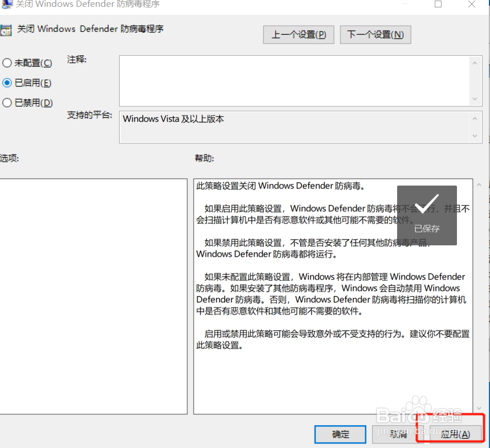490x448 pixels.
Task: Click the 已保存 saved checkmark overlay
Action: (427, 215)
